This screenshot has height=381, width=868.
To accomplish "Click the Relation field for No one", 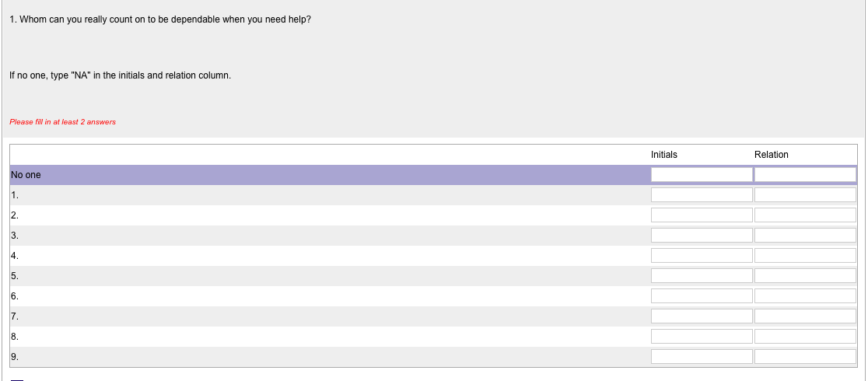I will [x=805, y=175].
